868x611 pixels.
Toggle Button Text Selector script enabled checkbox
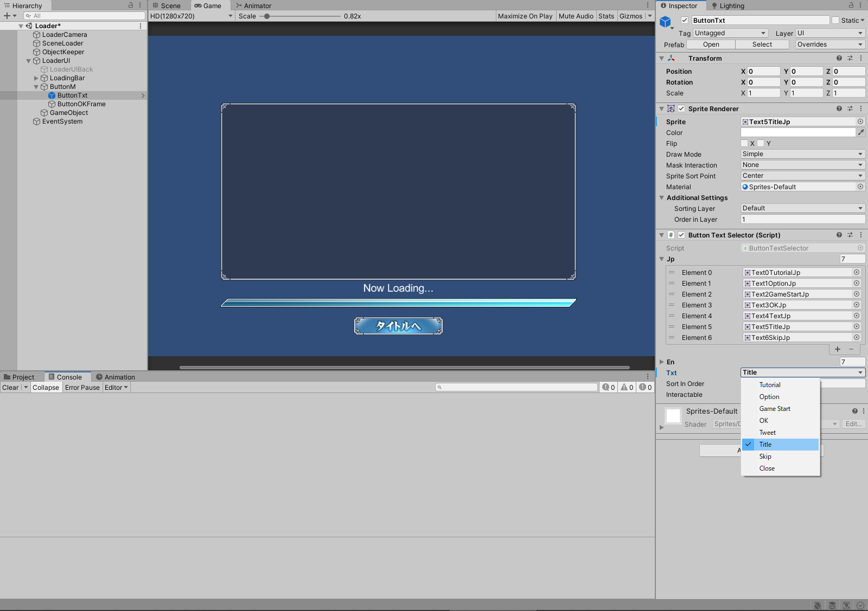(681, 235)
